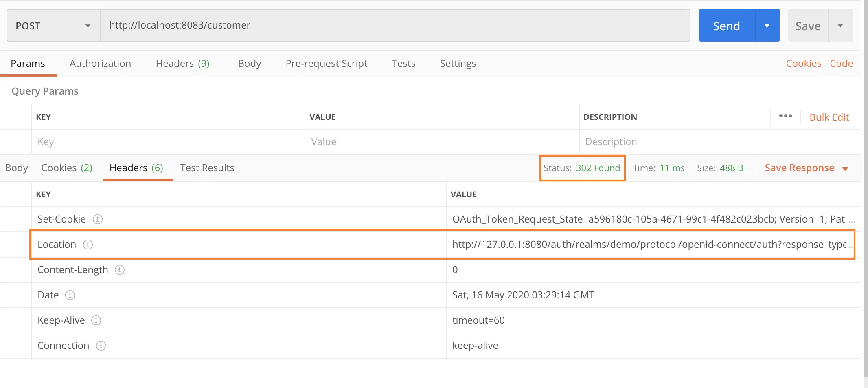This screenshot has height=388, width=868.
Task: Open the Save button dropdown arrow
Action: coord(841,25)
